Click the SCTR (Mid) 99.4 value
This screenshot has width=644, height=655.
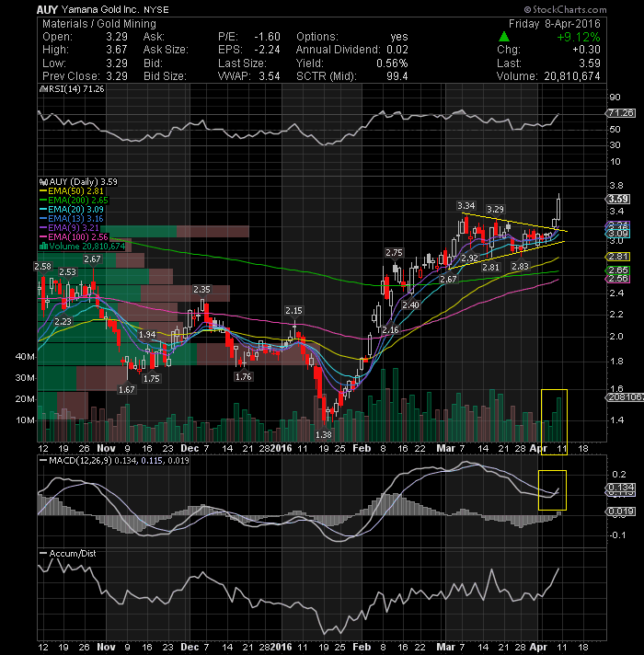point(397,76)
